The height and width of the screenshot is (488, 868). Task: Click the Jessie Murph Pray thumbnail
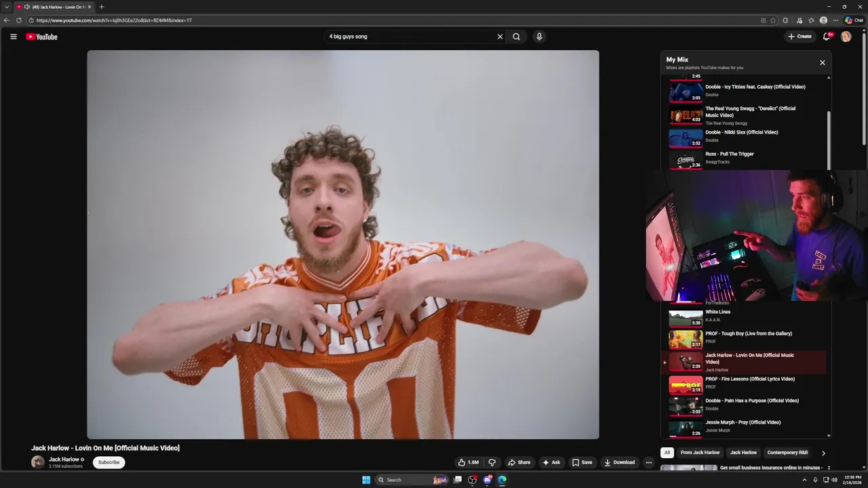point(686,428)
